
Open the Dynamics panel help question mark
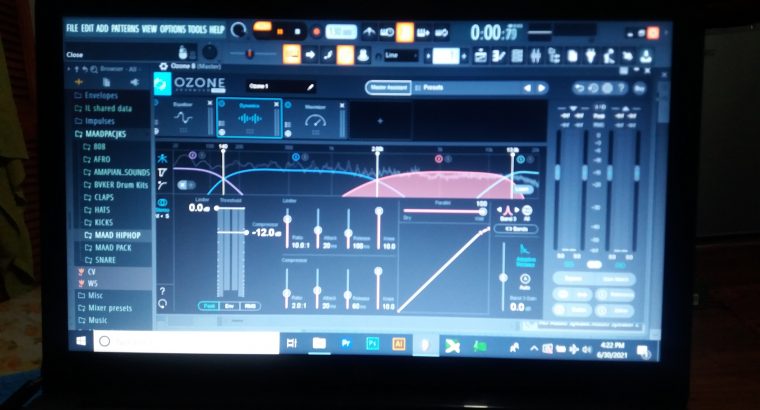(x=162, y=291)
